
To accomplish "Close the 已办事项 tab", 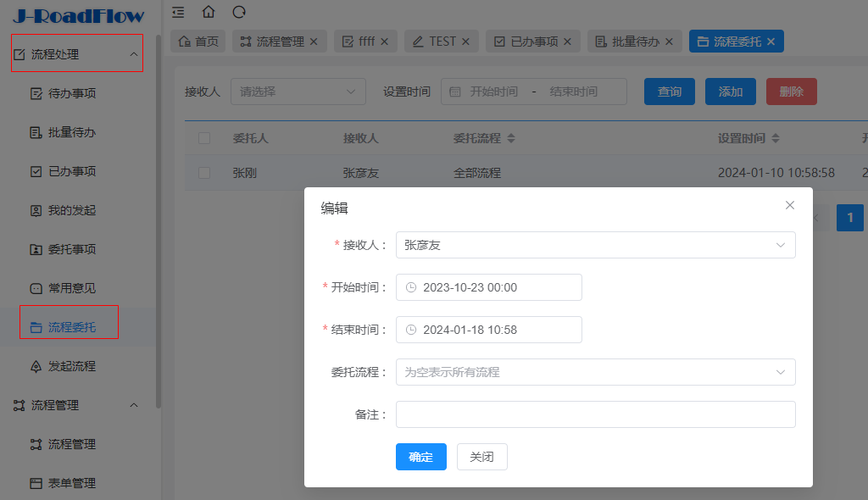I will click(567, 42).
